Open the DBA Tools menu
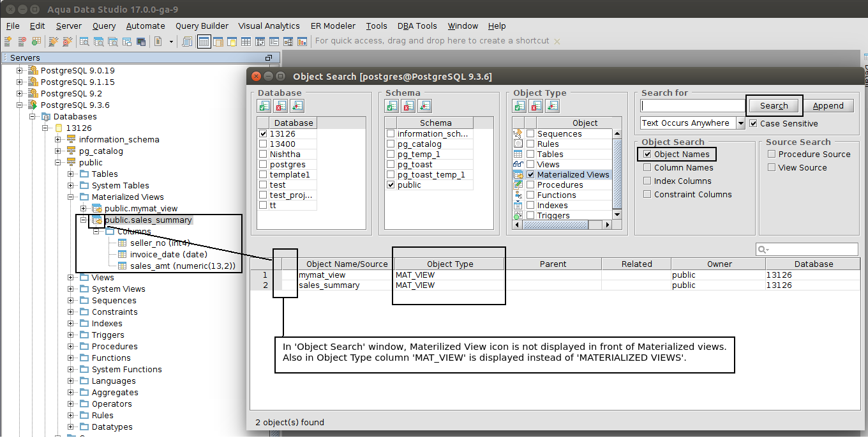The height and width of the screenshot is (438, 868). (x=417, y=26)
